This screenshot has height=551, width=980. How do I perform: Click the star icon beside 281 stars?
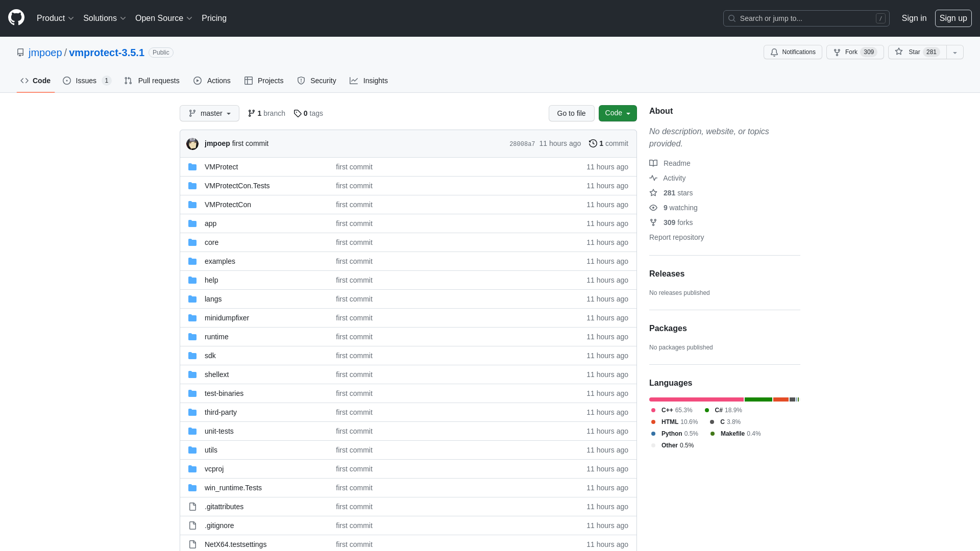tap(653, 193)
